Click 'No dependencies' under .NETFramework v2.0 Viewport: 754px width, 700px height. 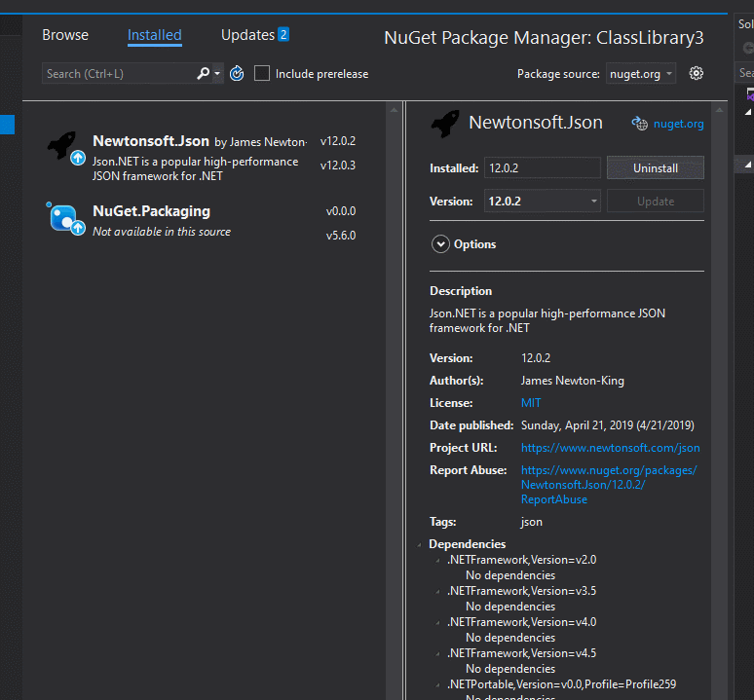[x=510, y=575]
